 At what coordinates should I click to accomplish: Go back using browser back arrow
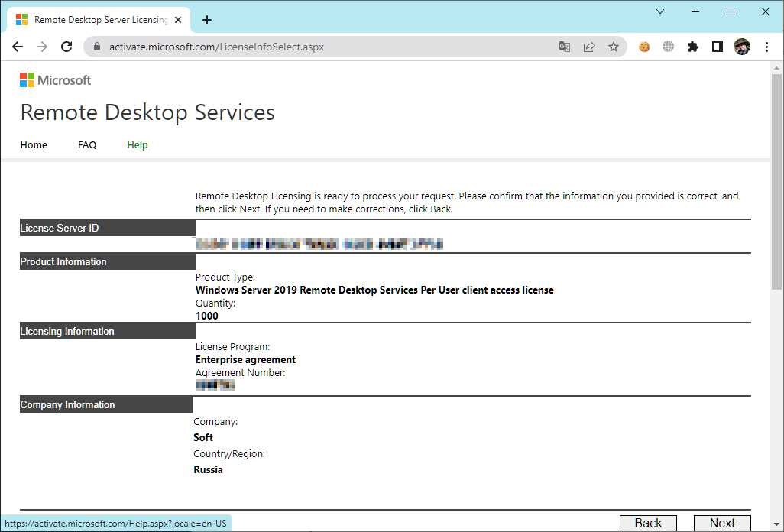(18, 47)
